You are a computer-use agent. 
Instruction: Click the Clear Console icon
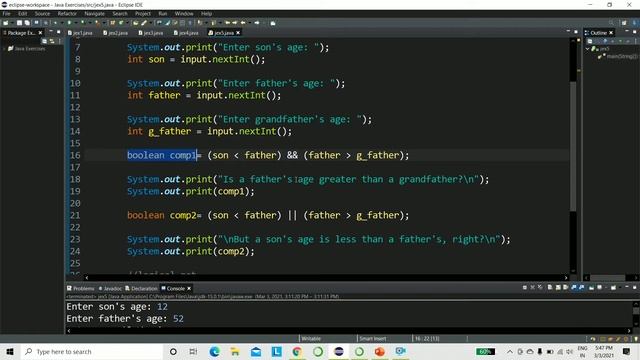[x=550, y=288]
